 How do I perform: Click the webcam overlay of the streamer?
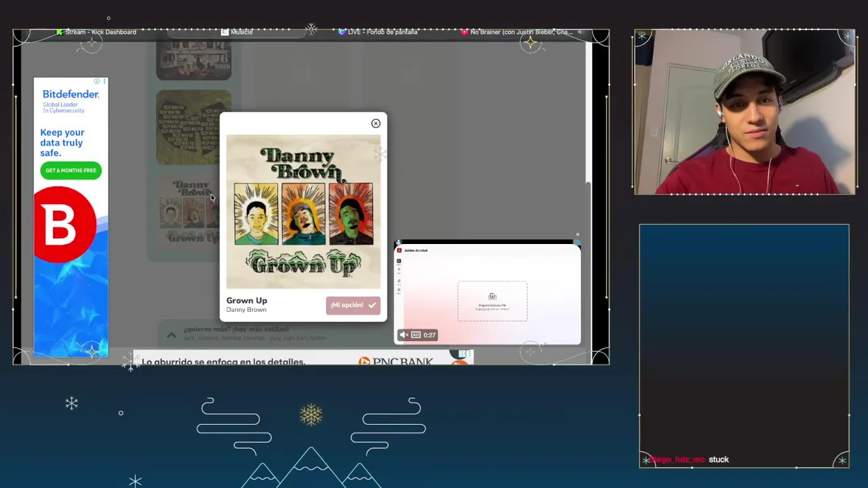click(745, 113)
